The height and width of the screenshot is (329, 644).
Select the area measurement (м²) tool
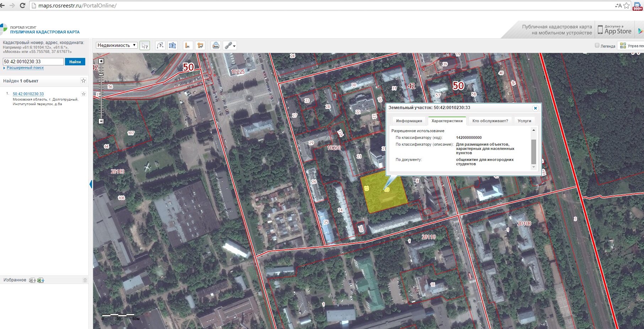pos(200,45)
